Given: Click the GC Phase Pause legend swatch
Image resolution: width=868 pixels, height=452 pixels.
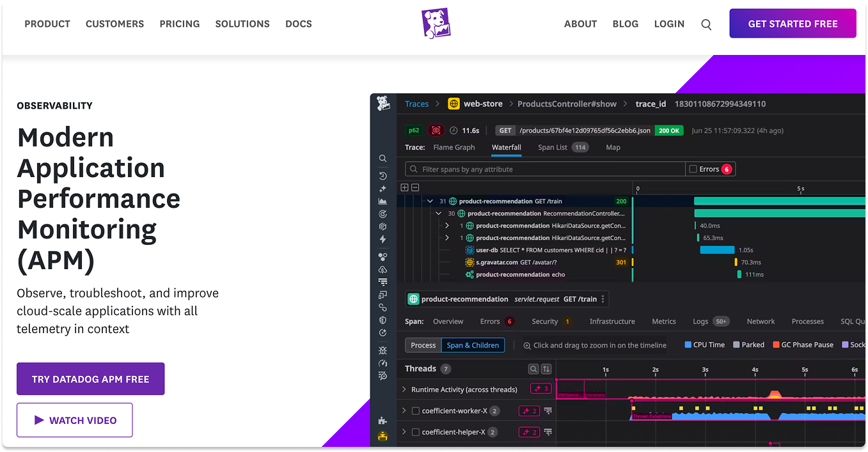Looking at the screenshot, I should tap(776, 345).
